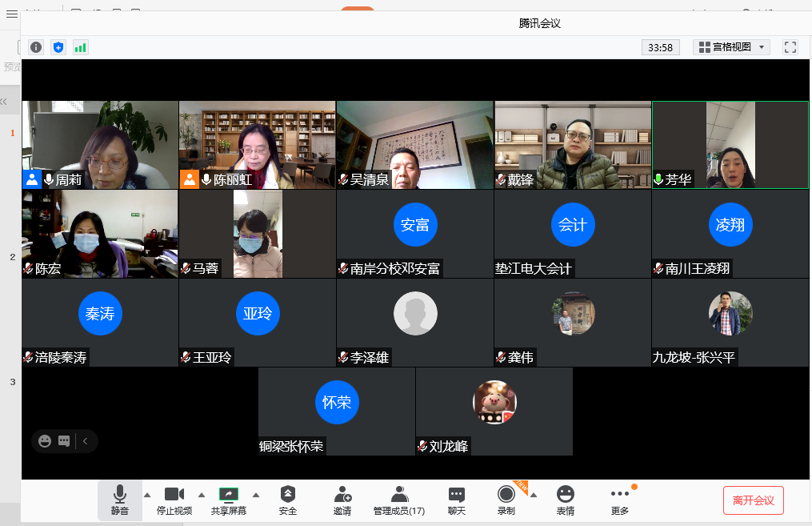Expand the arrow next to 共享屏幕
Image resolution: width=812 pixels, height=526 pixels.
[256, 495]
